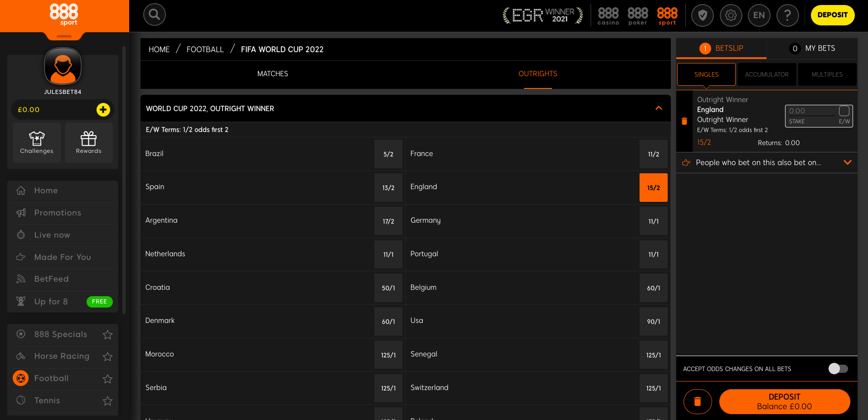
Task: Select Morocco odds 125/1
Action: 388,355
